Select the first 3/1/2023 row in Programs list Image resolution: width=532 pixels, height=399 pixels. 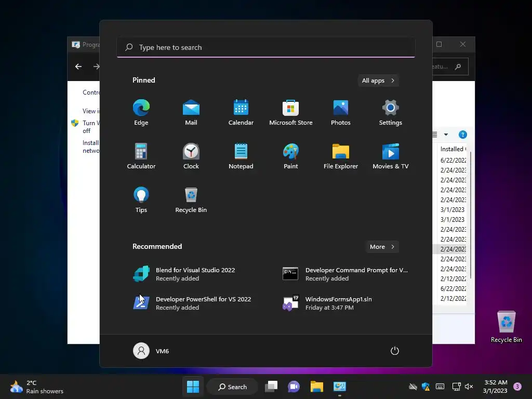click(x=453, y=210)
